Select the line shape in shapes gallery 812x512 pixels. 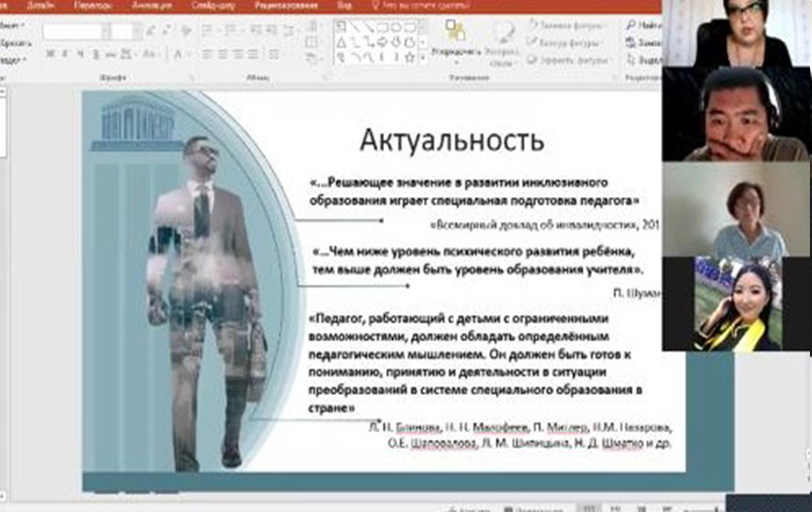tap(356, 27)
